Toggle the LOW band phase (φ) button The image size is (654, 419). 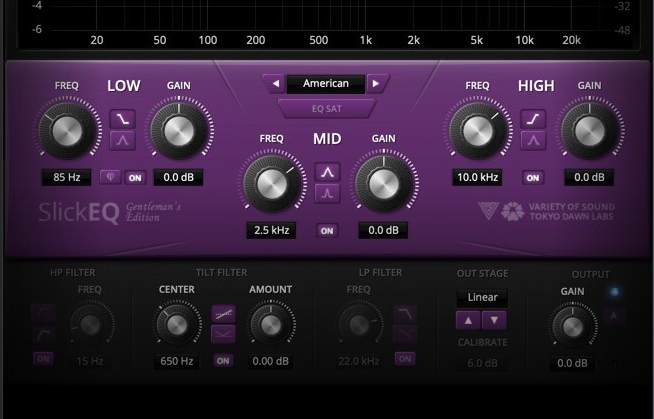(x=111, y=177)
